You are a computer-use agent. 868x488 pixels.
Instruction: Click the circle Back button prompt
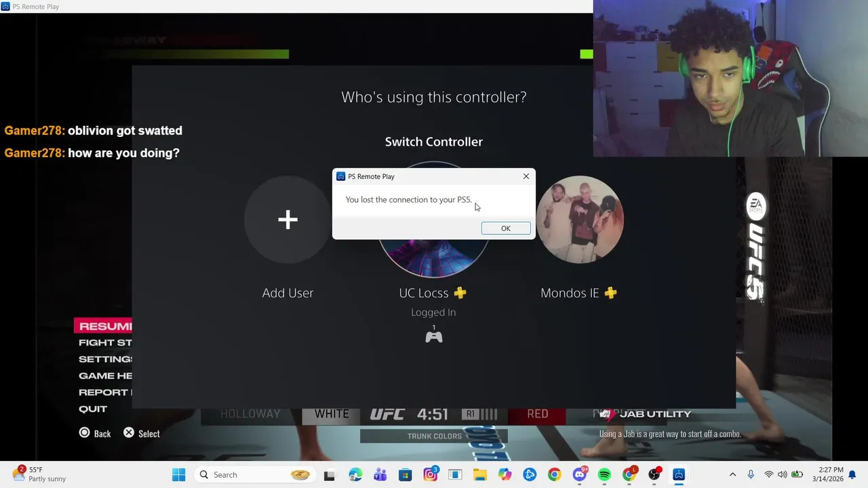pos(95,433)
